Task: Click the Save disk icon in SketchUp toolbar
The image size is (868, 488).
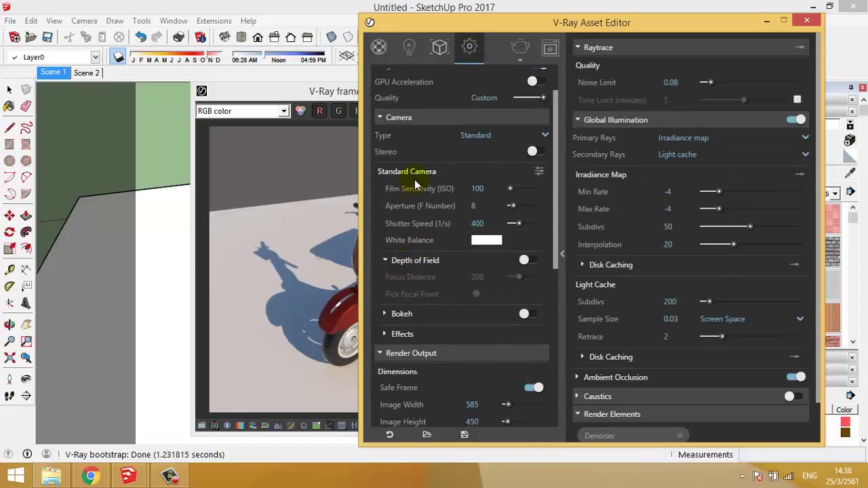Action: (47, 37)
